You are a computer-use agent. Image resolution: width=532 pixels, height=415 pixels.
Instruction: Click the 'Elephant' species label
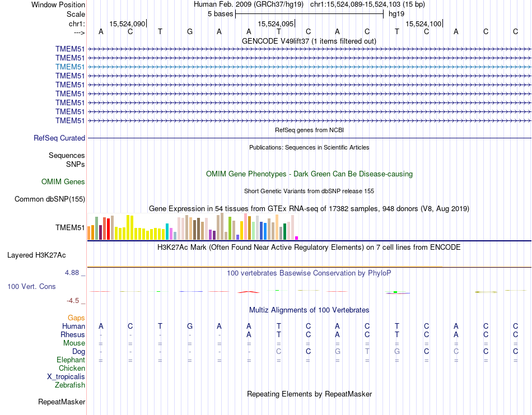coord(71,360)
